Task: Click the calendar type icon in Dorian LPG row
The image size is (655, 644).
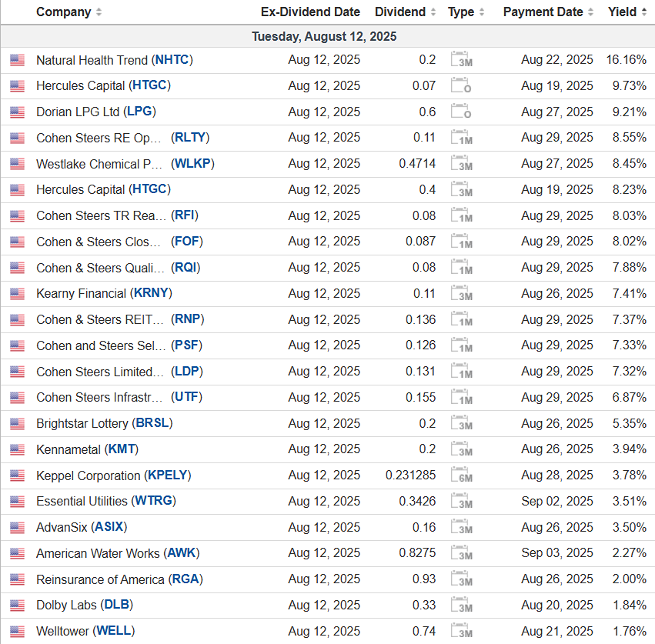Action: (x=461, y=112)
